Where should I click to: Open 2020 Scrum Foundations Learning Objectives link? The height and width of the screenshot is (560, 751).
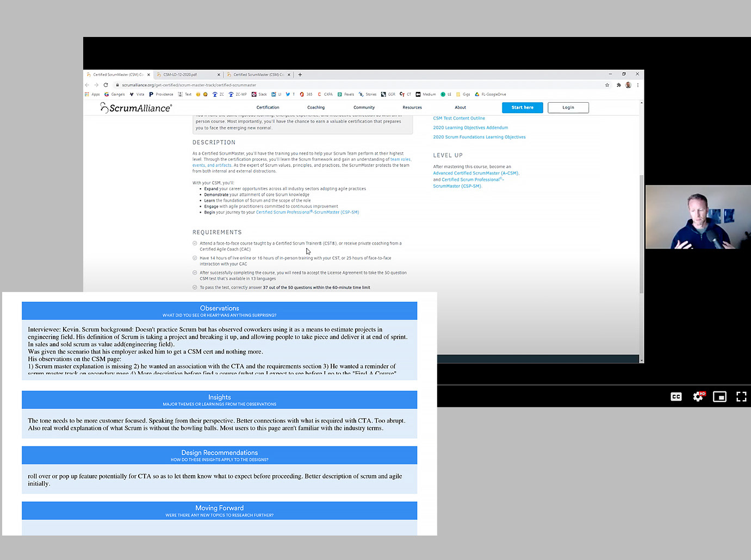pyautogui.click(x=479, y=137)
